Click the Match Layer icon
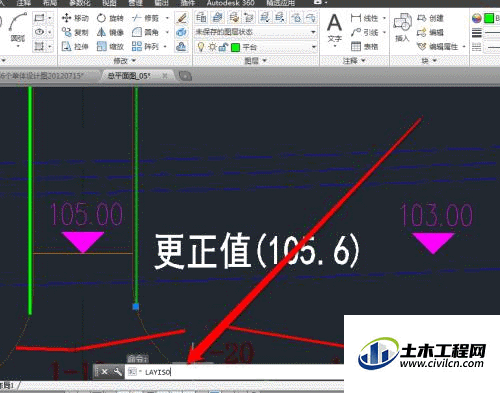The height and width of the screenshot is (393, 500). [234, 17]
